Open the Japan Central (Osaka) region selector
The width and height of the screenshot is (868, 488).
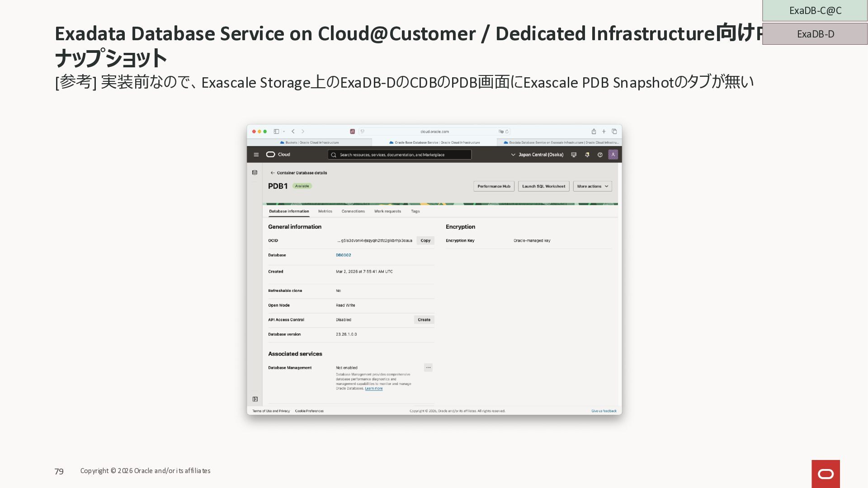tap(537, 155)
